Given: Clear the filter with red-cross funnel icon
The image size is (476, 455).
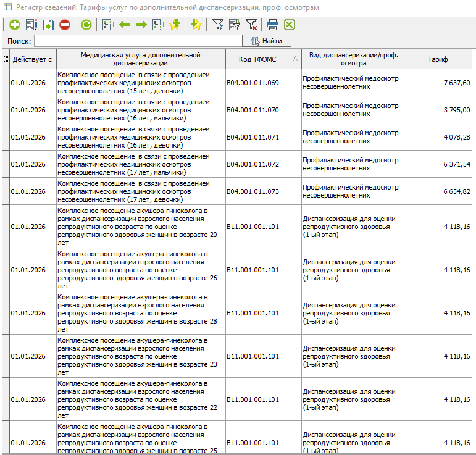Looking at the screenshot, I should (251, 25).
